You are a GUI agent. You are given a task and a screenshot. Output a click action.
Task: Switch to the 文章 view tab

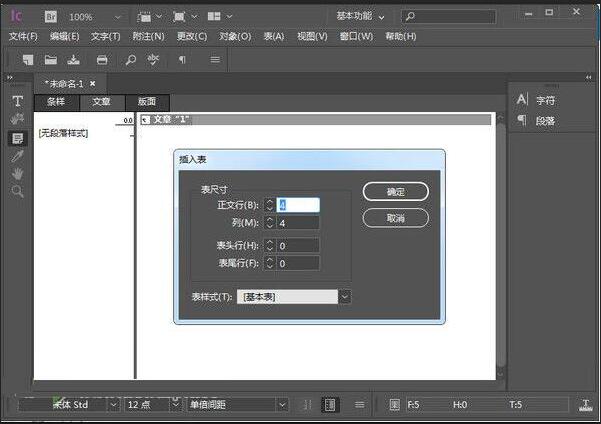[102, 102]
